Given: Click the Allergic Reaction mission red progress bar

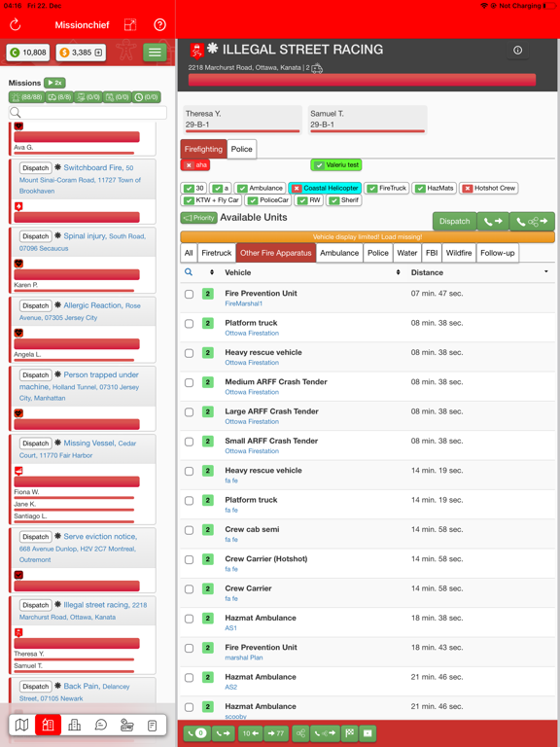Looking at the screenshot, I should click(77, 343).
